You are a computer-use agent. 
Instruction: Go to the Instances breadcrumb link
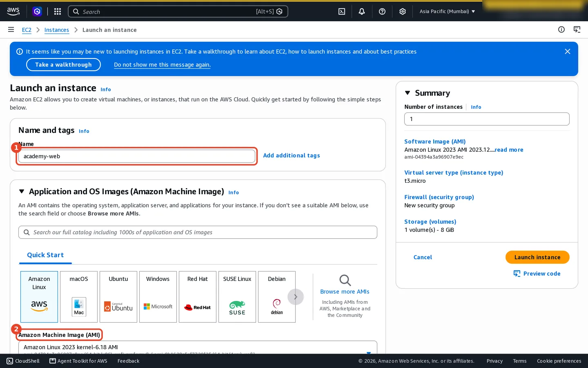[57, 30]
